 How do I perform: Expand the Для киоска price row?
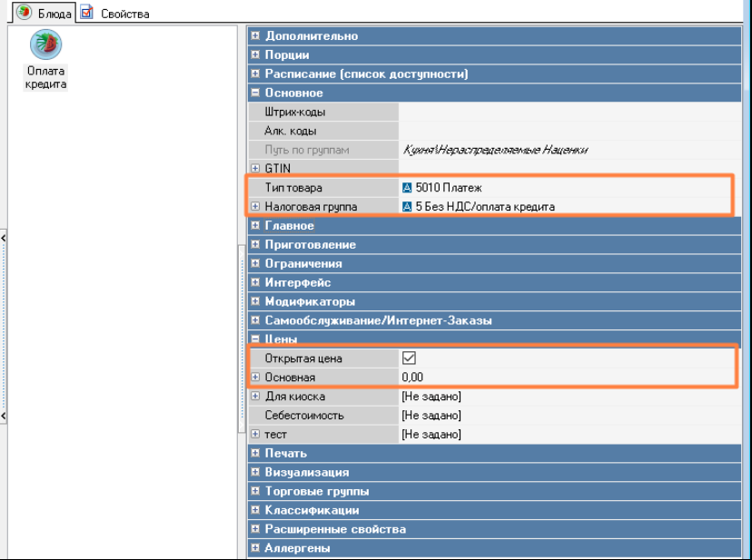pos(256,397)
